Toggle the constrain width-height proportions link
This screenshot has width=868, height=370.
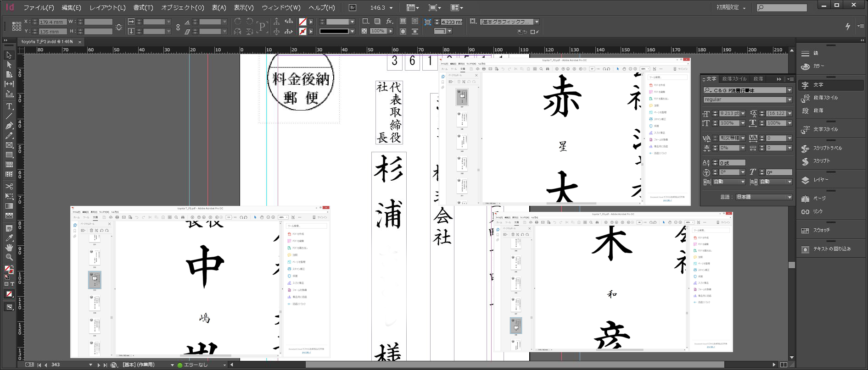pos(119,27)
